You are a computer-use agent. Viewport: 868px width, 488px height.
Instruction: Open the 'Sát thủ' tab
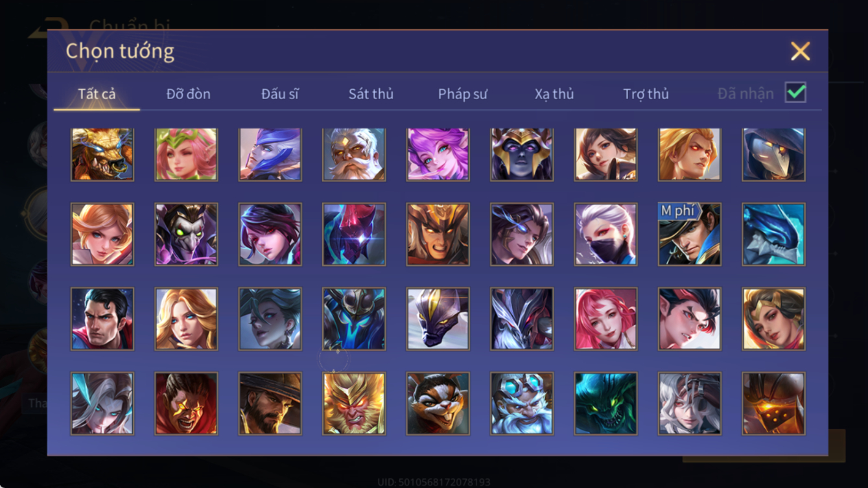pyautogui.click(x=371, y=94)
